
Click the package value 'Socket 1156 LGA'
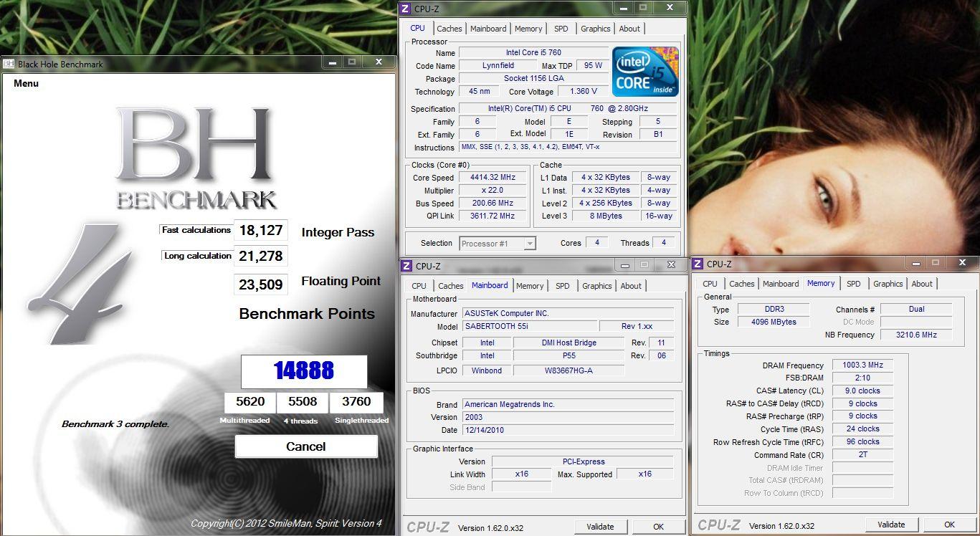533,79
